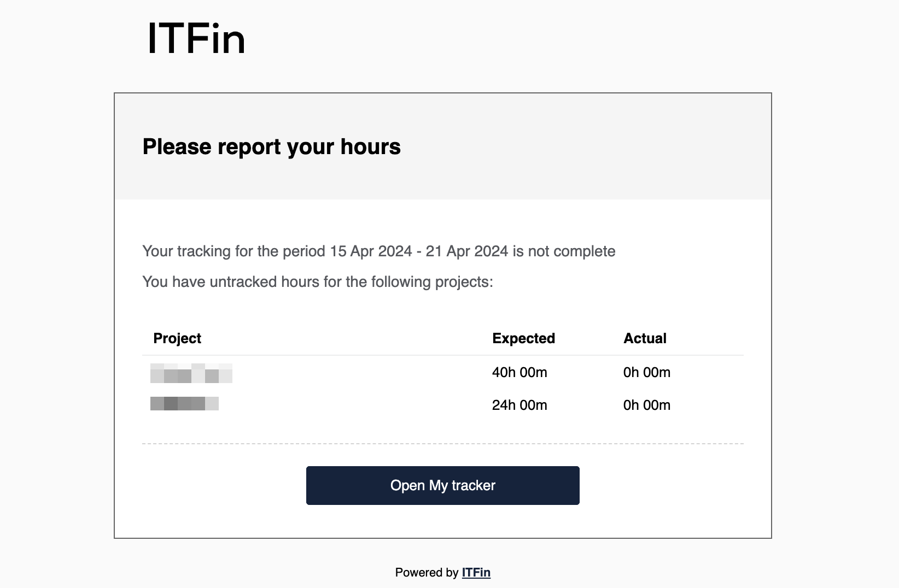Click the 'is not complete' text
The height and width of the screenshot is (588, 899).
coord(564,251)
